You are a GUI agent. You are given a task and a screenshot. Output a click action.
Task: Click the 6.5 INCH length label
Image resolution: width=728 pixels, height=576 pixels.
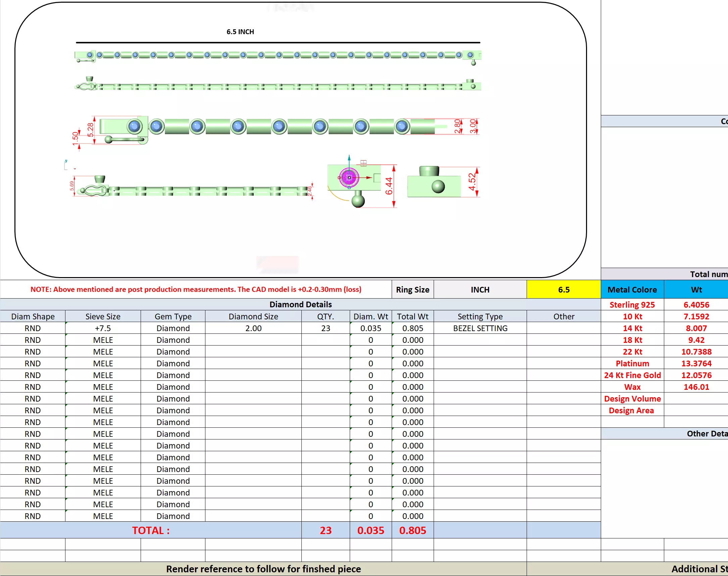click(240, 32)
